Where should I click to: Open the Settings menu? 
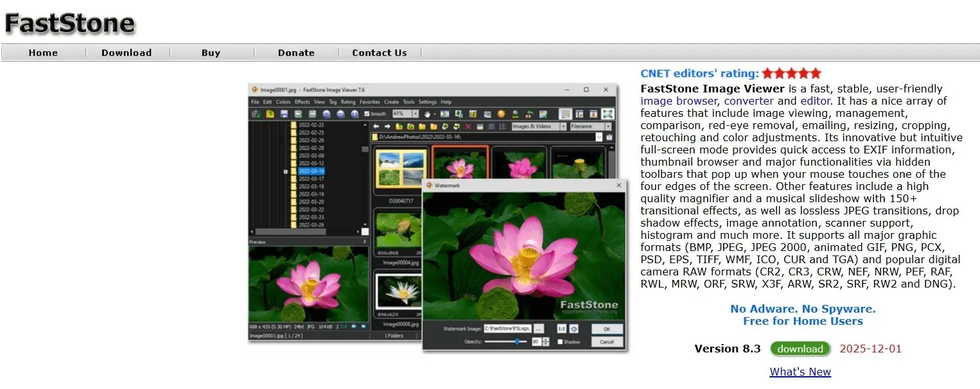pos(426,101)
